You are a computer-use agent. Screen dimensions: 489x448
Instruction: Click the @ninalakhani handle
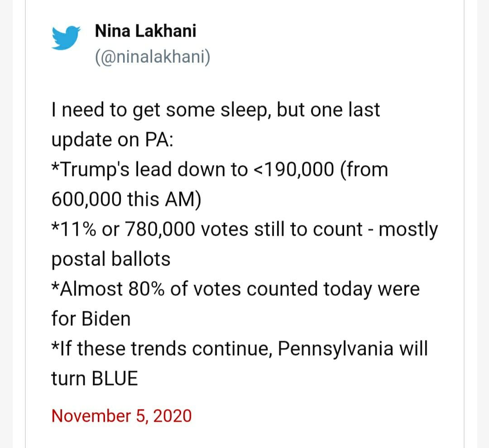[x=152, y=57]
